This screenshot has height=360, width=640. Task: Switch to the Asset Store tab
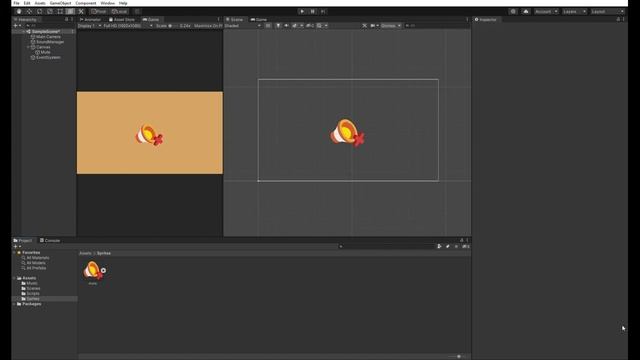click(x=122, y=20)
